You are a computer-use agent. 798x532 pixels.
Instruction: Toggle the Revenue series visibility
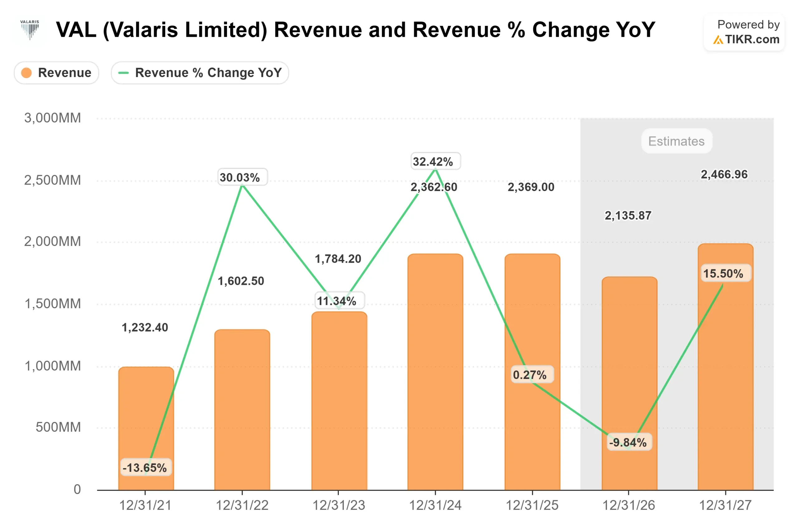coord(56,73)
